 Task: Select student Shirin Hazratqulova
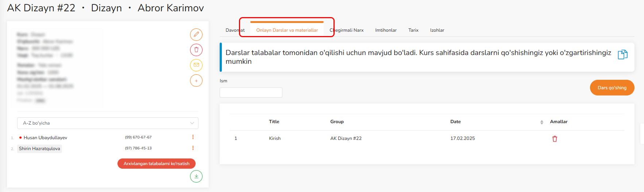39,149
